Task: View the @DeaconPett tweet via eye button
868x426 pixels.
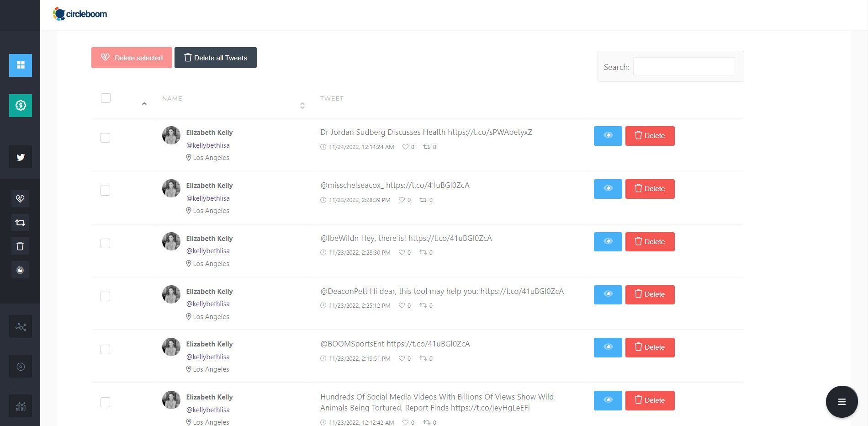Action: (608, 294)
